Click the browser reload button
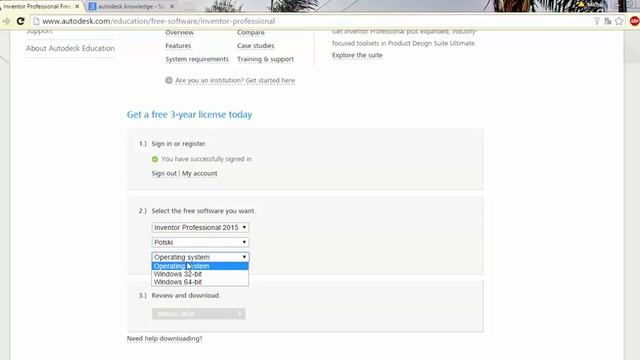Screen dimensions: 640x360 click(x=20, y=21)
